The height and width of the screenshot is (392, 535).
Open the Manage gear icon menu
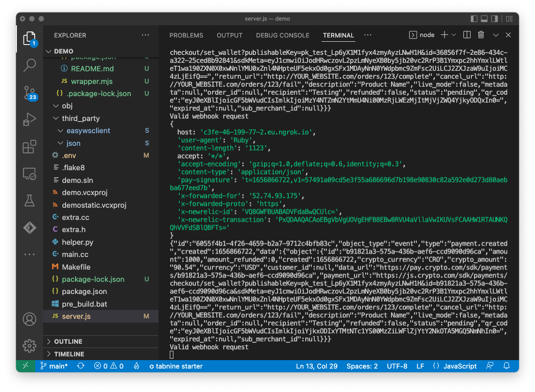(x=30, y=346)
